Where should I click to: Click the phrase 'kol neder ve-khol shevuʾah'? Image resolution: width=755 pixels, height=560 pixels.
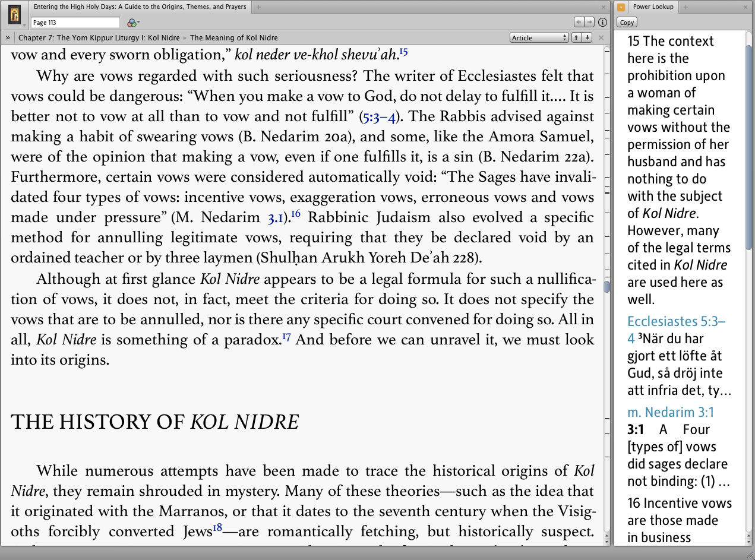pos(316,55)
